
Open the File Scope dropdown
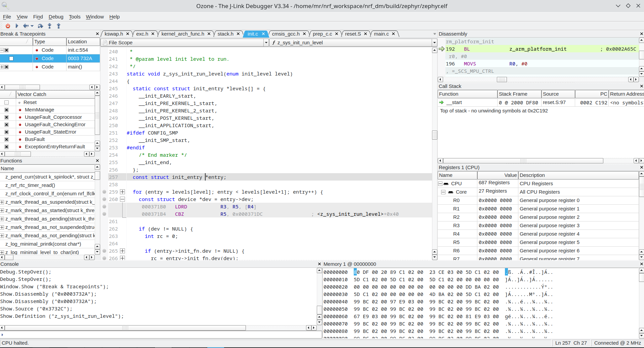click(x=266, y=43)
